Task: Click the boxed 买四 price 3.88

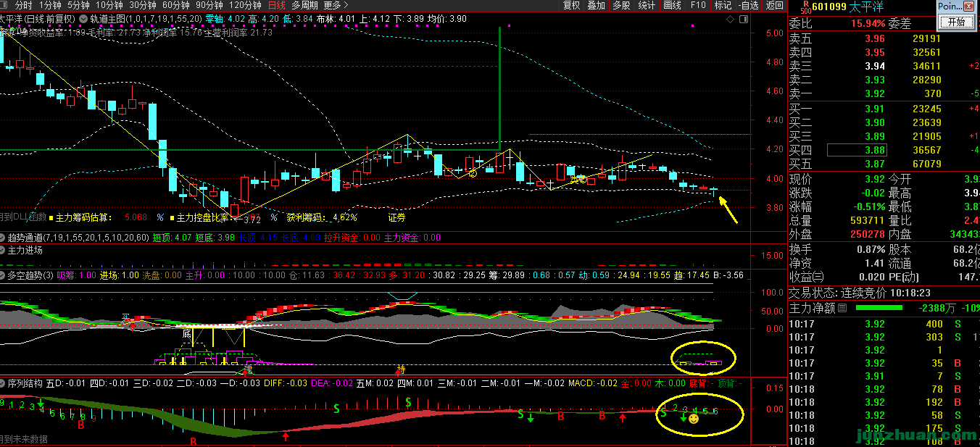Action: (x=857, y=150)
